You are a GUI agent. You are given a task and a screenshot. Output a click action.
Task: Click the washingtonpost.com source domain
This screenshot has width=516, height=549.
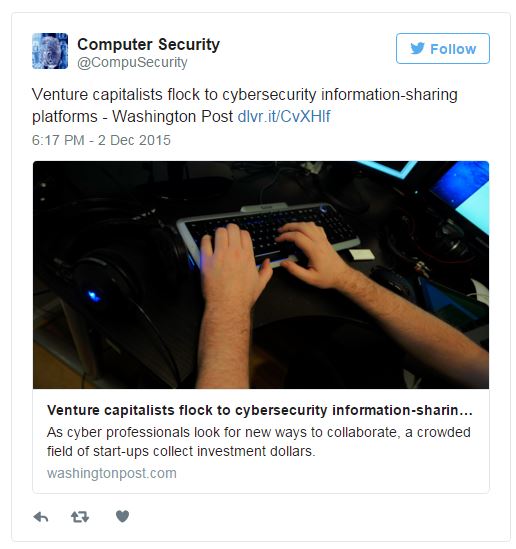point(112,473)
